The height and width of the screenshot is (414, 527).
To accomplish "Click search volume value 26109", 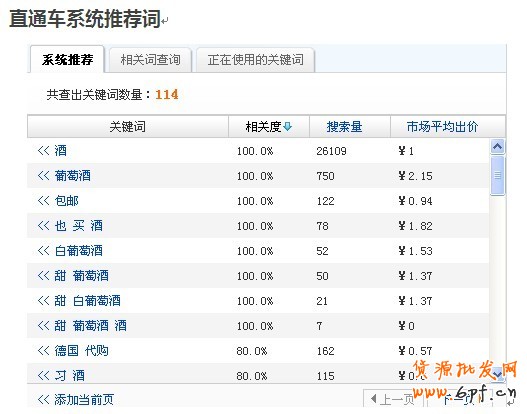I will click(x=331, y=151).
